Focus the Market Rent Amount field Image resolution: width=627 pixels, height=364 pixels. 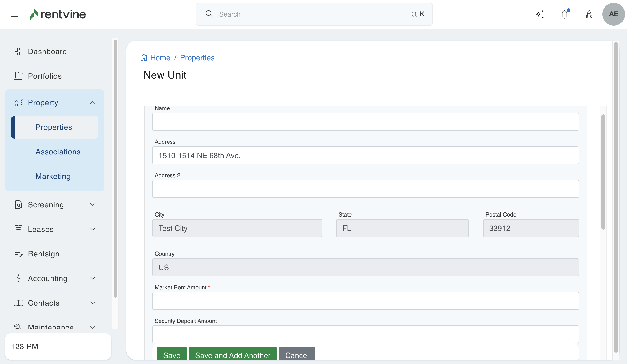pos(366,301)
